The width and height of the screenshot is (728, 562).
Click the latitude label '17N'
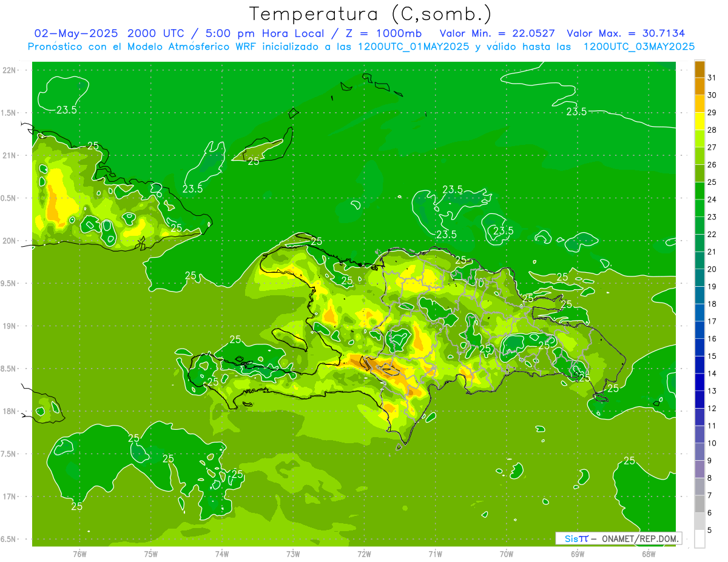(10, 497)
